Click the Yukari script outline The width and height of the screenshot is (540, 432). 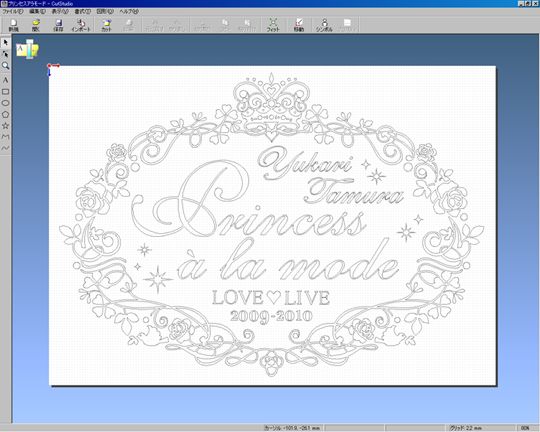tap(305, 163)
